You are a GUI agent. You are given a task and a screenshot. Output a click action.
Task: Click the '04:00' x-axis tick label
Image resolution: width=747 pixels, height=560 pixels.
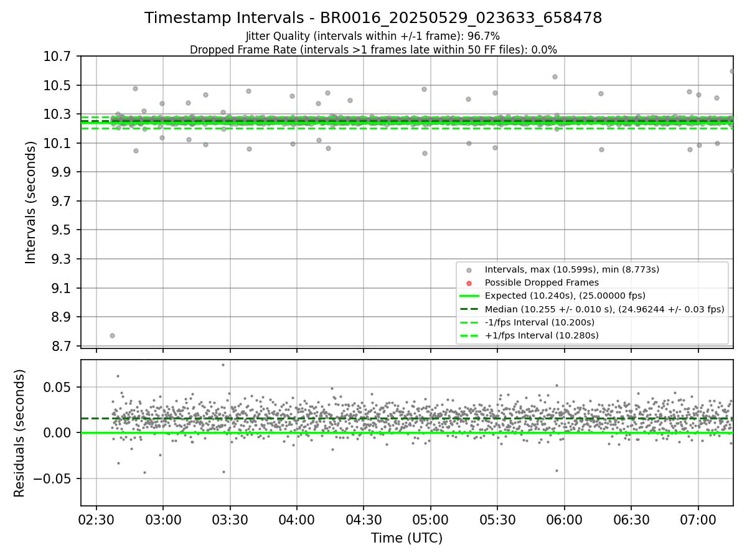(296, 520)
